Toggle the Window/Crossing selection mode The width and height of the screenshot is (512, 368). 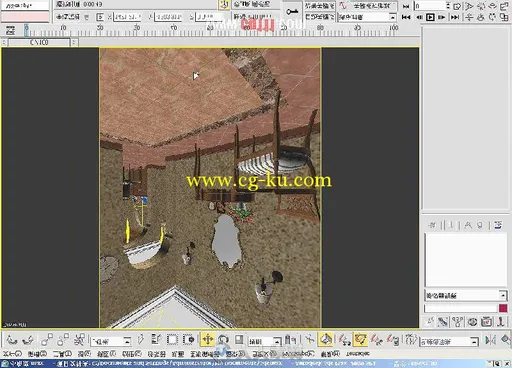189,340
